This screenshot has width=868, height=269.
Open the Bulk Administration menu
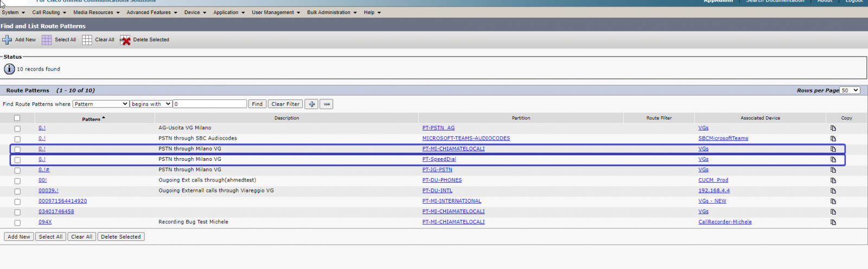pyautogui.click(x=331, y=12)
